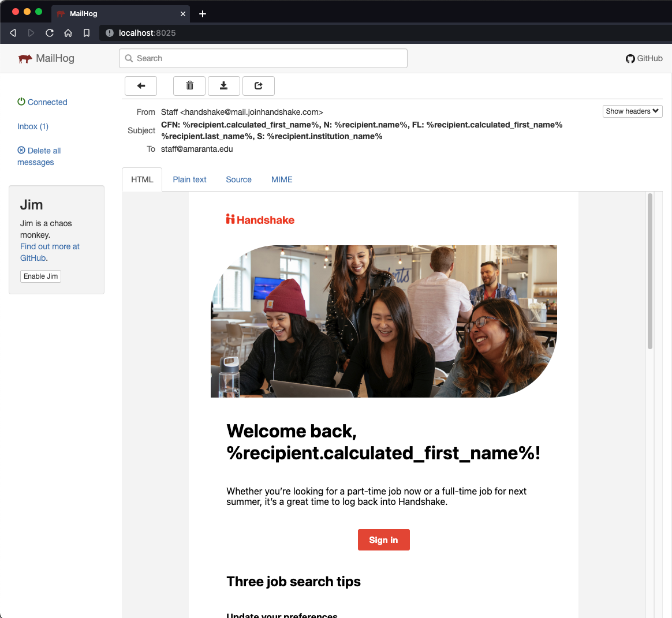
Task: Open a new browser tab
Action: coord(203,14)
